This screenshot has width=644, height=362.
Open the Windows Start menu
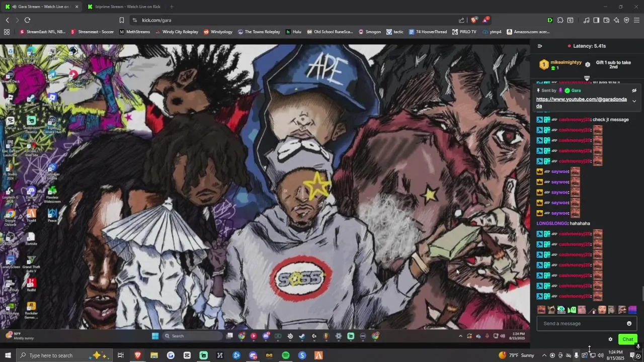pyautogui.click(x=8, y=355)
